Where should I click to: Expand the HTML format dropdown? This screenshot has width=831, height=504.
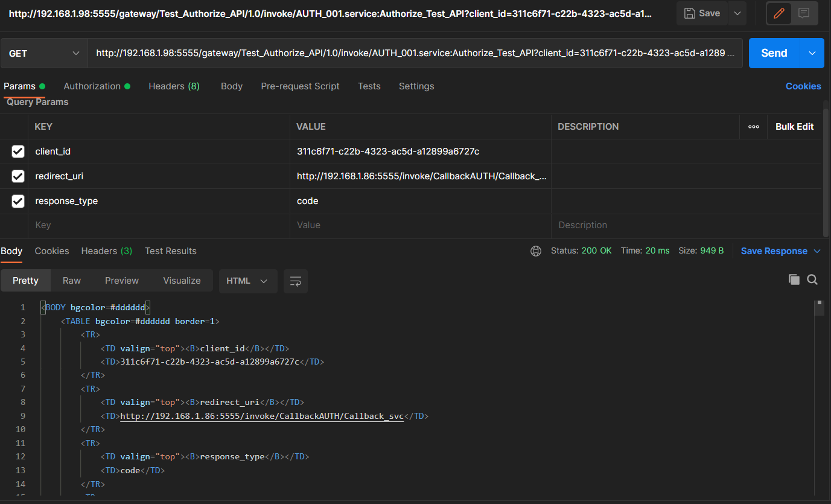[x=247, y=281]
